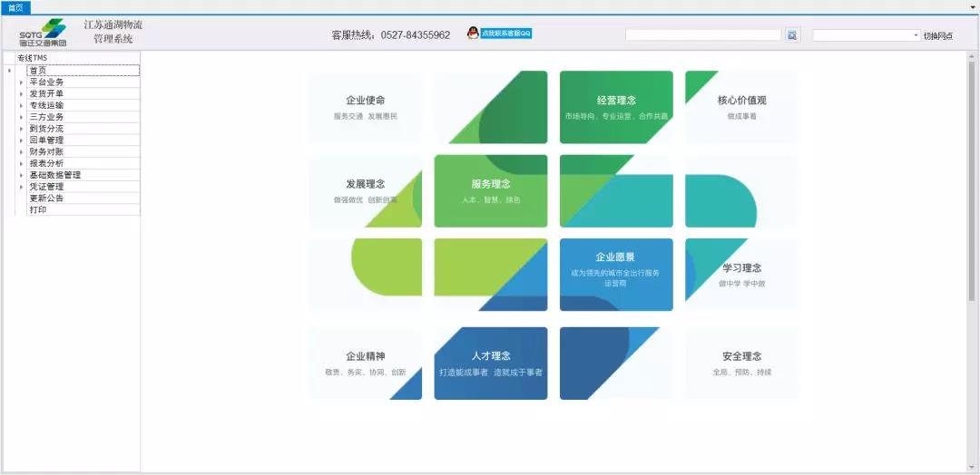
Task: Select the 安全理念 tile
Action: pos(741,363)
